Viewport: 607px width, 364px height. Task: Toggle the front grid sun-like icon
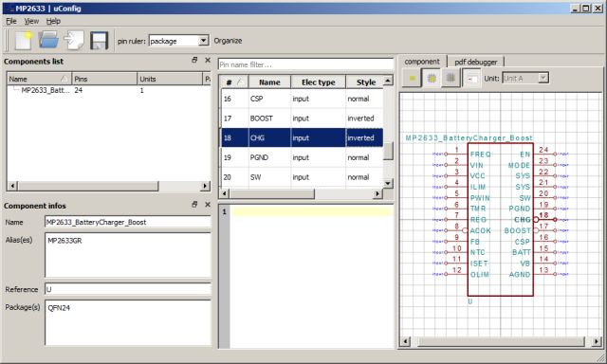[432, 78]
